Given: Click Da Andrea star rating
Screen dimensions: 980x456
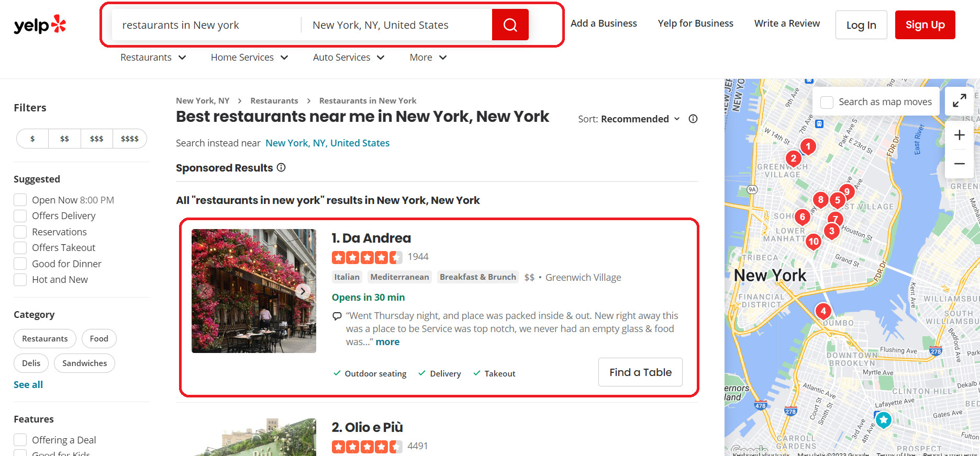Looking at the screenshot, I should tap(367, 257).
